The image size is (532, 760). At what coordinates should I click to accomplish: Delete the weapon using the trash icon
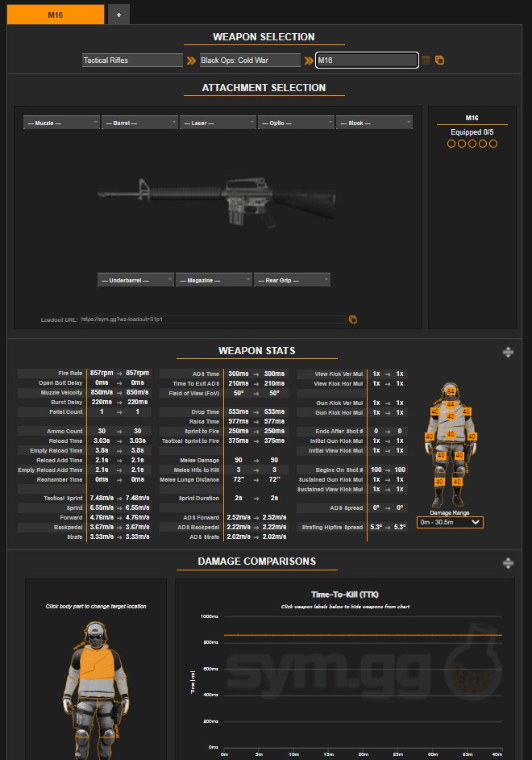pyautogui.click(x=426, y=60)
